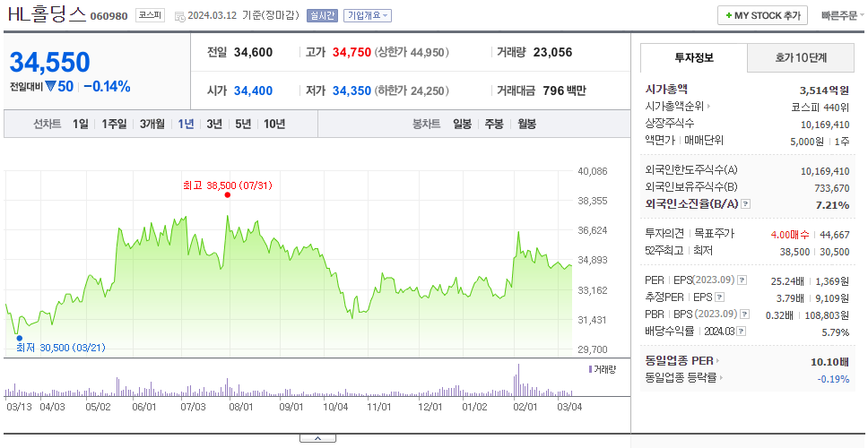Show the 일봉 candlestick chart
868x448 pixels.
462,124
